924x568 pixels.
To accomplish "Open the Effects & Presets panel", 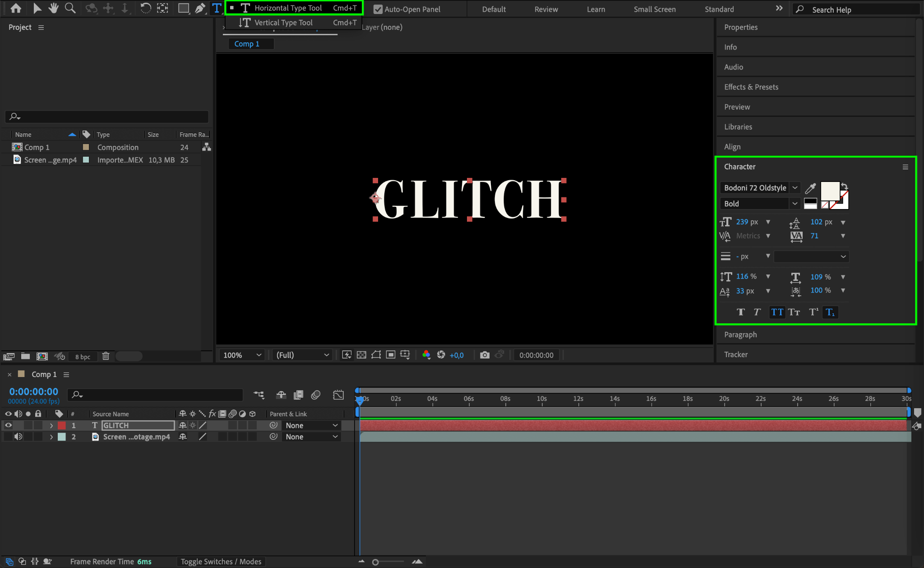I will point(751,87).
